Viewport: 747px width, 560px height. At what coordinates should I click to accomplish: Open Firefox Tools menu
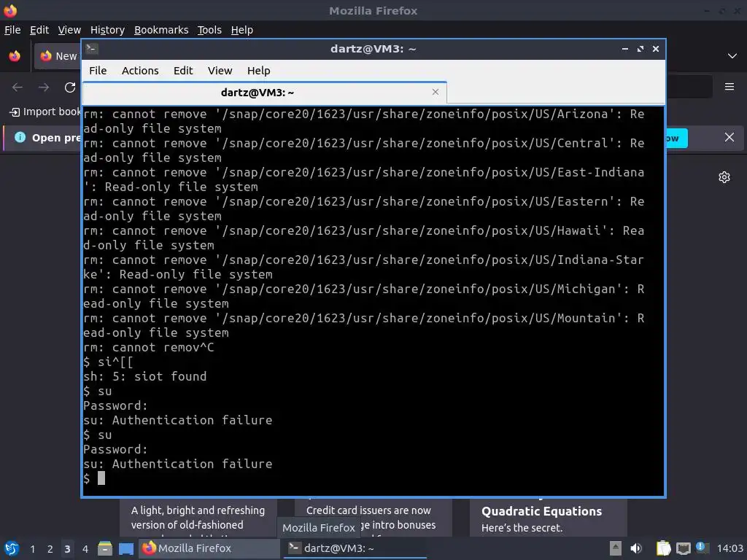209,30
